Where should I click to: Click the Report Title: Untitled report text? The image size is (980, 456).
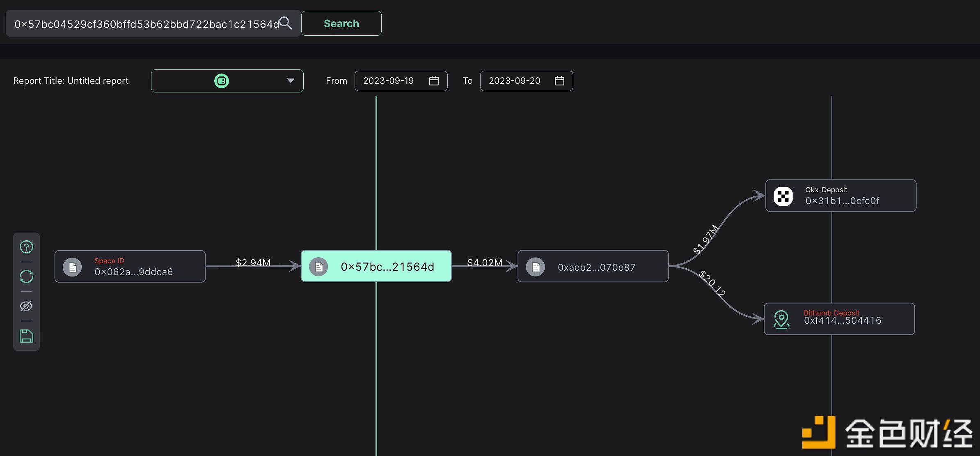71,81
